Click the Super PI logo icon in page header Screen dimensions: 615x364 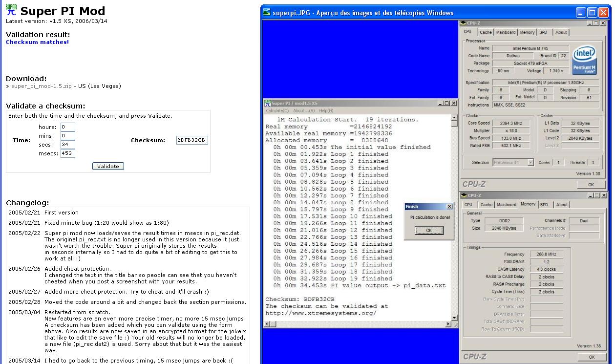[x=11, y=10]
